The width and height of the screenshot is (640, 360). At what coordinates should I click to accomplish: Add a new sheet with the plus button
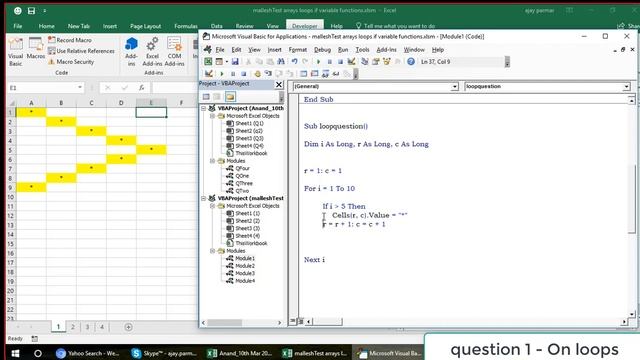pos(128,327)
